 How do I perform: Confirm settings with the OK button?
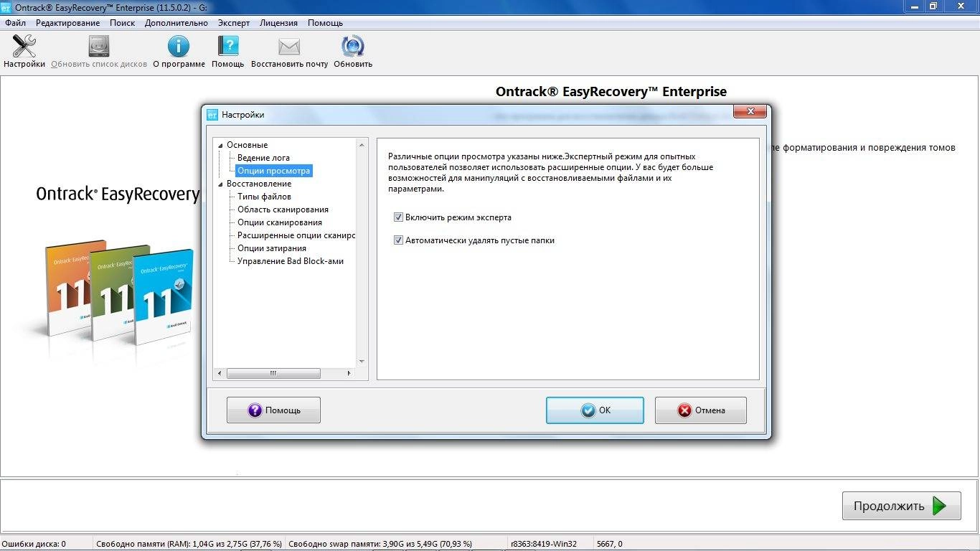(x=595, y=410)
